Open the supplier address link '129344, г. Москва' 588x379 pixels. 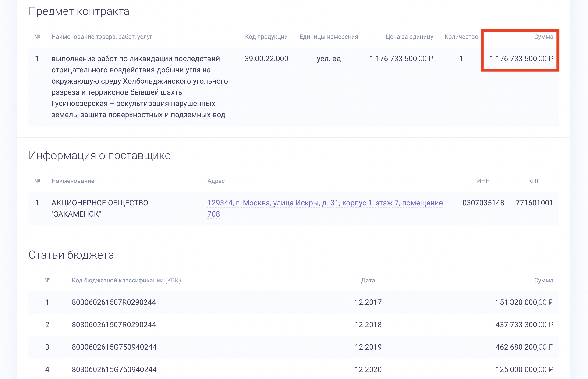[x=325, y=208]
